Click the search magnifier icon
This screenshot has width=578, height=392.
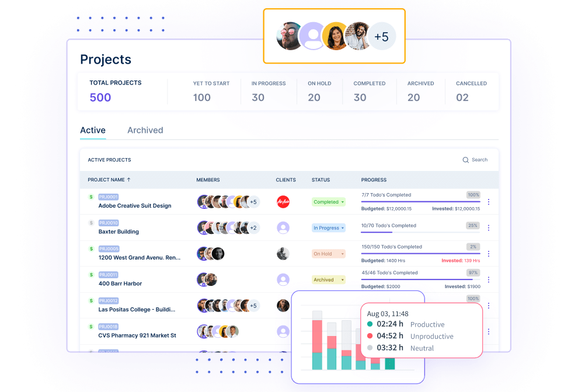pos(465,160)
